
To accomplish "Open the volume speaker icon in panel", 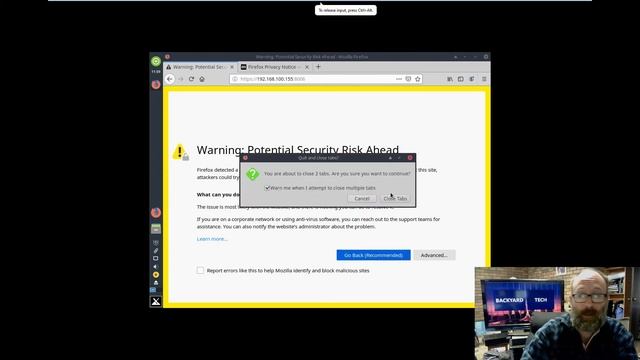I will [x=156, y=267].
